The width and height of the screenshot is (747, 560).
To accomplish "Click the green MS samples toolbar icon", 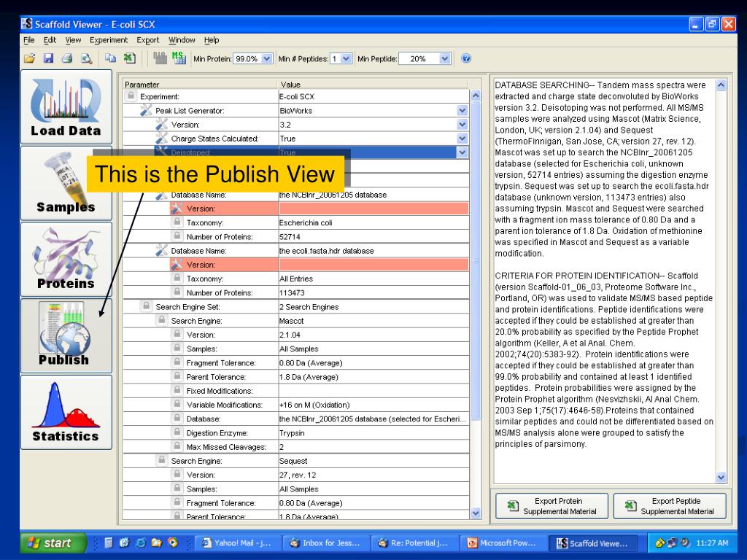I will click(x=179, y=58).
